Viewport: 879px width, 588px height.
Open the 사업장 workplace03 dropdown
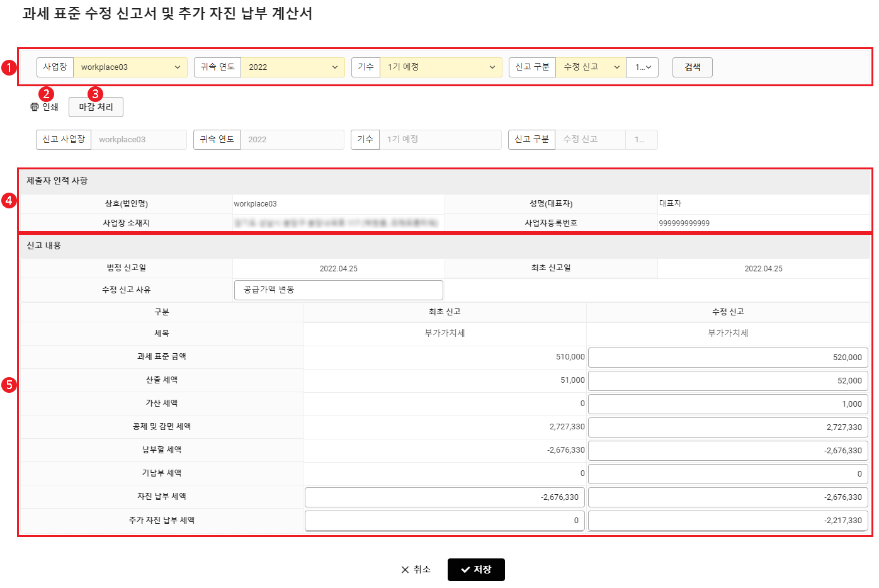130,67
